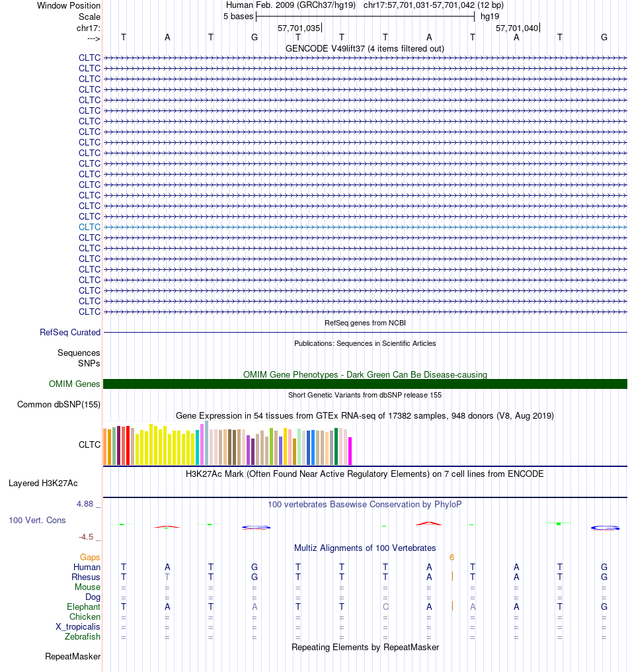Click 'Human Feb. 2009 (GRCh37/hg19)' assembly text

tap(291, 5)
